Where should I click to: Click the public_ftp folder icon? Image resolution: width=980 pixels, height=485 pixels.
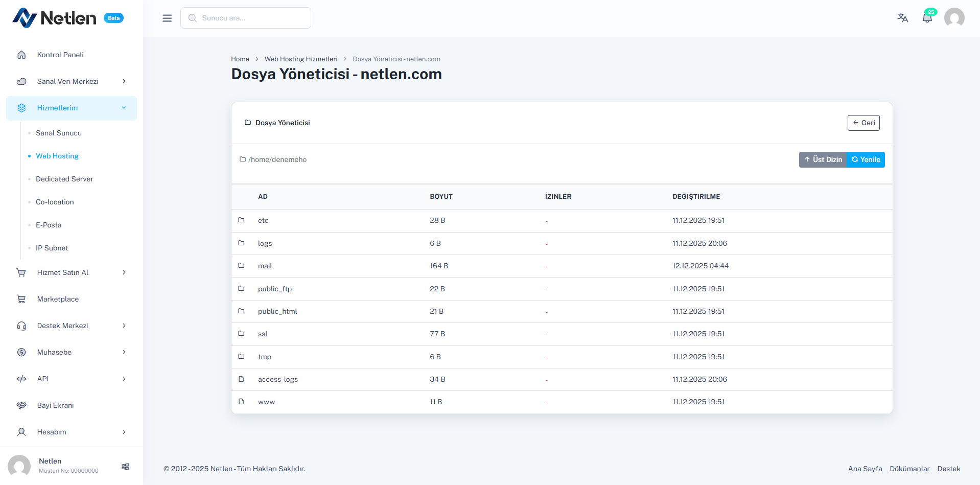click(x=241, y=289)
